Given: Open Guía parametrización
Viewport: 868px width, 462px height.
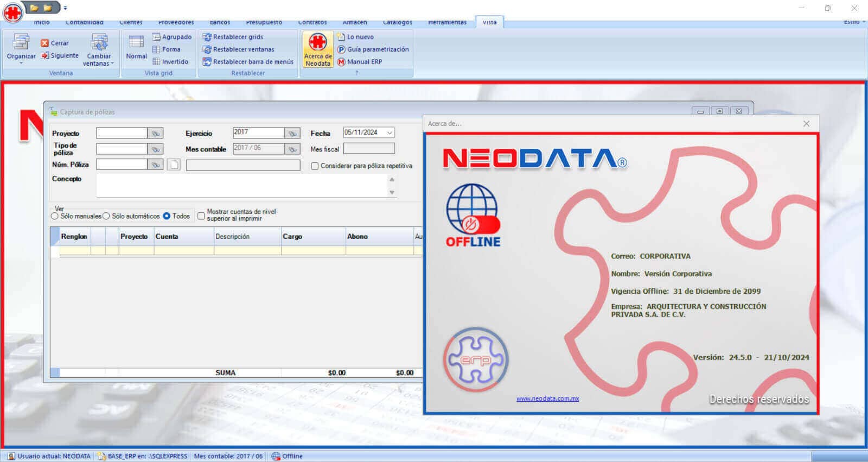Looking at the screenshot, I should tap(373, 49).
